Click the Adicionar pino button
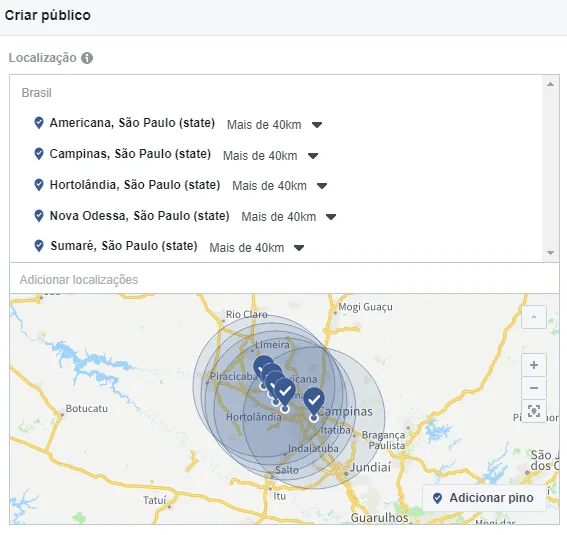This screenshot has height=535, width=567. pyautogui.click(x=484, y=498)
